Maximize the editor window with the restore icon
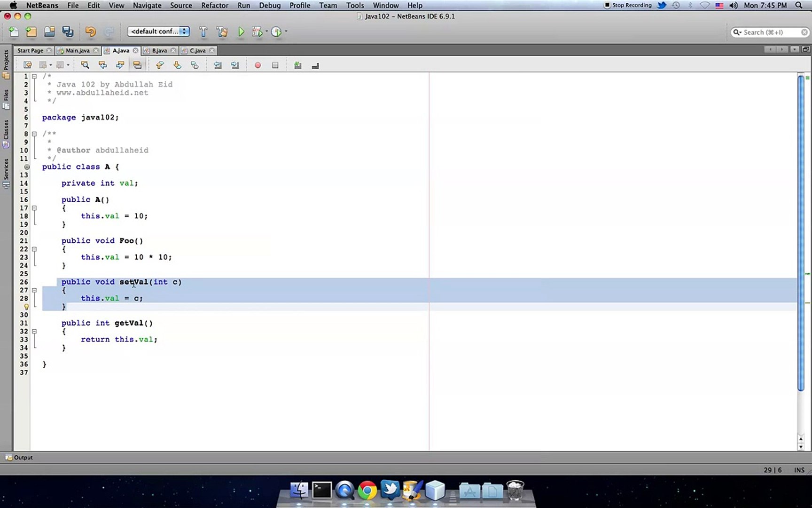This screenshot has width=812, height=508. tap(805, 49)
